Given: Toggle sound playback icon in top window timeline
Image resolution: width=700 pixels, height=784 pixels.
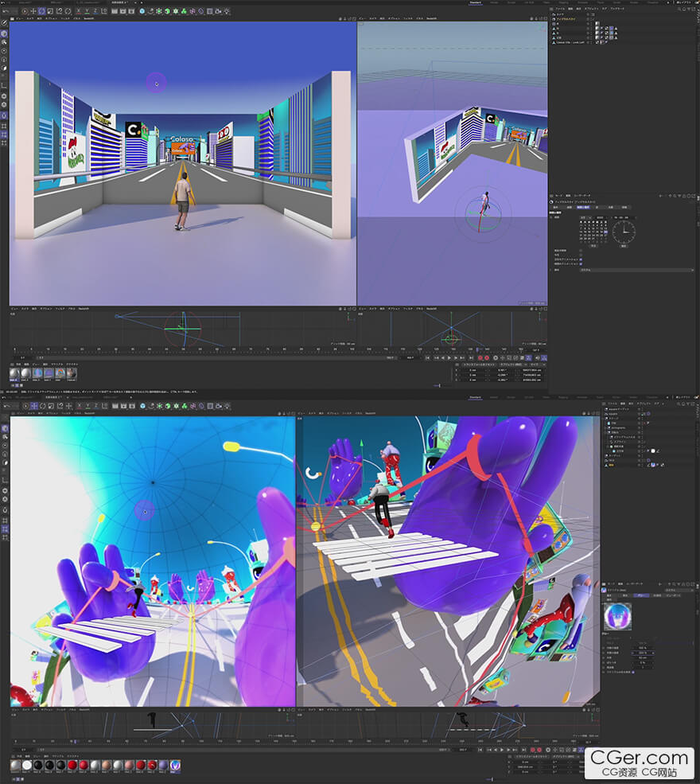Looking at the screenshot, I should pyautogui.click(x=537, y=358).
